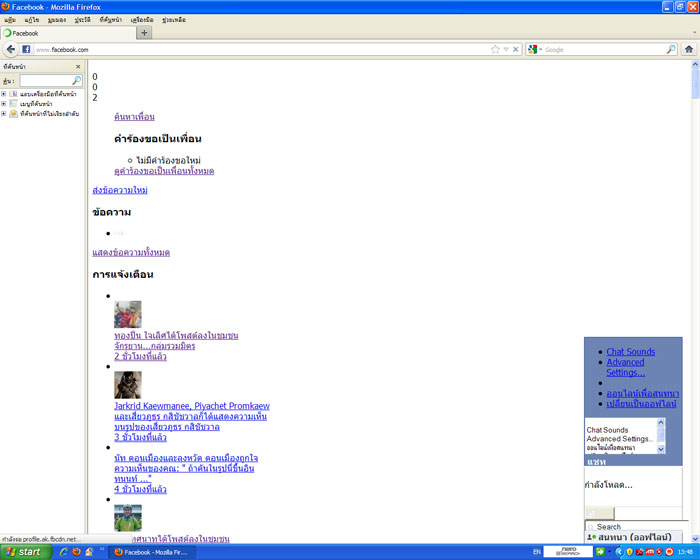The height and width of the screenshot is (560, 700).
Task: Click the 3 ชั่วโมงที่แล้ว timestamp link
Action: [x=140, y=437]
